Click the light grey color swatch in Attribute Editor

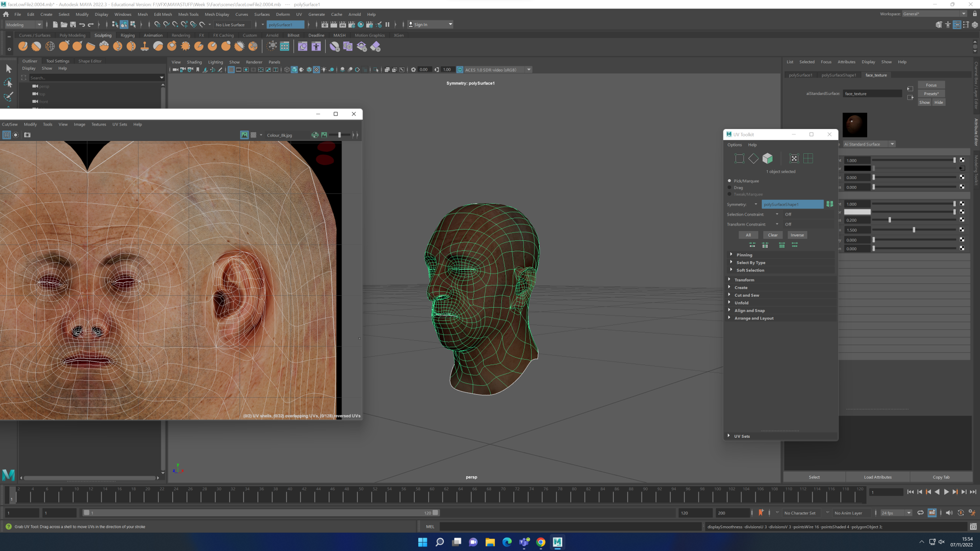pyautogui.click(x=857, y=212)
